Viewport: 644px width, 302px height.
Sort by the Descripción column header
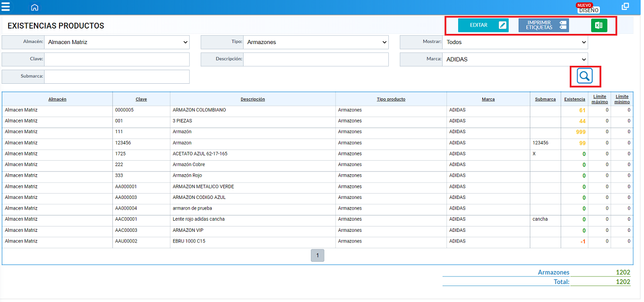253,99
